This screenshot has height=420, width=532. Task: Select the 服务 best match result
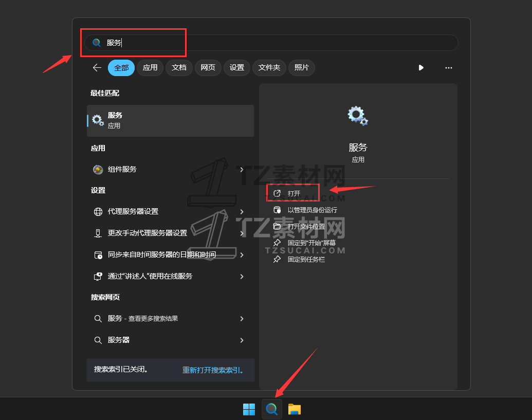coord(170,121)
